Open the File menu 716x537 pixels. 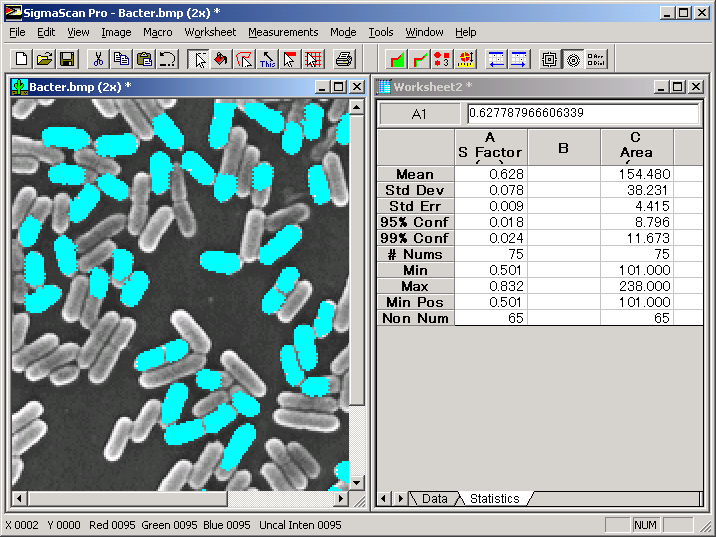point(17,32)
